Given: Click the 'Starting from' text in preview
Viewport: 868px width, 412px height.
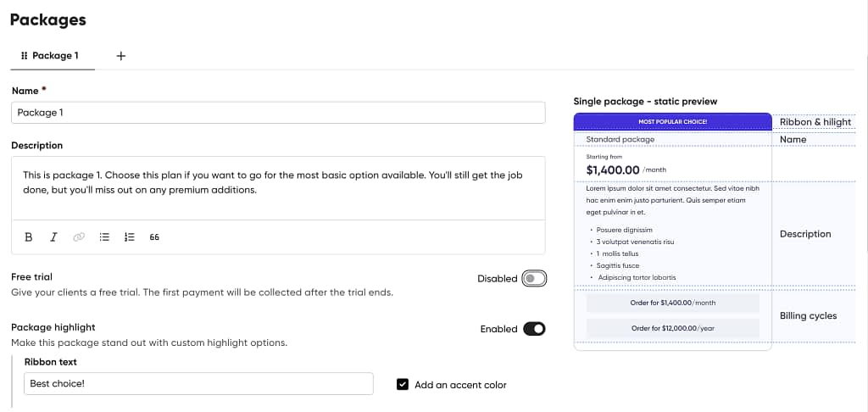Looking at the screenshot, I should [604, 157].
